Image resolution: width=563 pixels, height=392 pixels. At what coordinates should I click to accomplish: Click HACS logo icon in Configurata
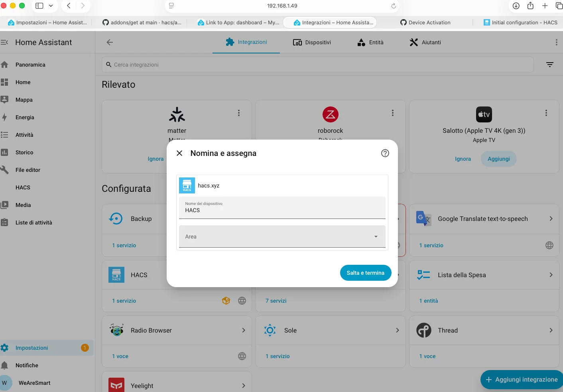coord(116,275)
